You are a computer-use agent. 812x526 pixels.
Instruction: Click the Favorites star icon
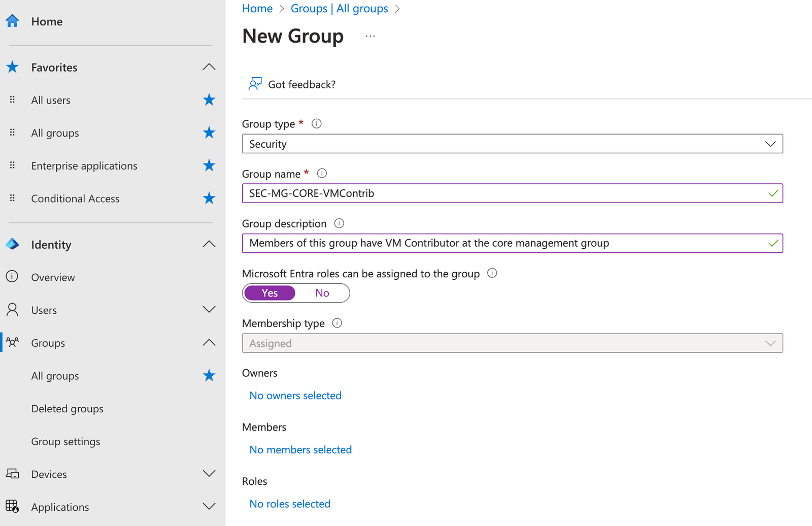tap(12, 67)
